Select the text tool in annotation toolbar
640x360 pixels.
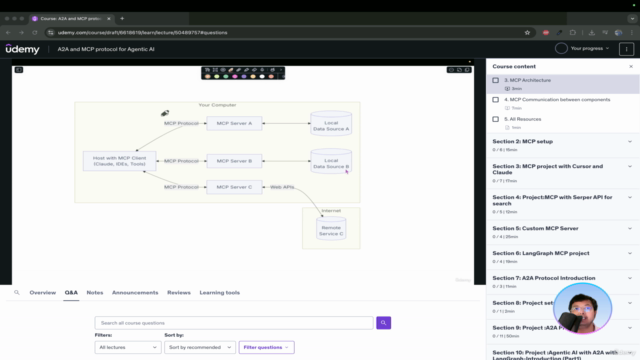(x=207, y=70)
